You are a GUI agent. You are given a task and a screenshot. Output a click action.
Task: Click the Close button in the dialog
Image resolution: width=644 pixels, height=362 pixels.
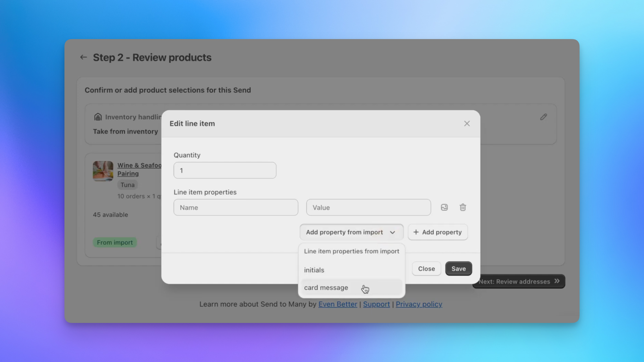tap(426, 268)
